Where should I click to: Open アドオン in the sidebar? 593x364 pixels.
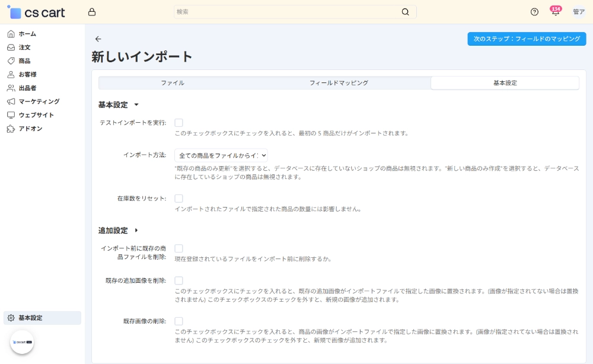click(x=30, y=129)
